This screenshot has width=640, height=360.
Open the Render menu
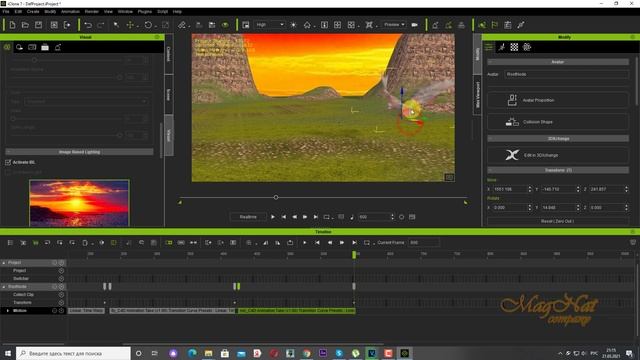click(92, 12)
